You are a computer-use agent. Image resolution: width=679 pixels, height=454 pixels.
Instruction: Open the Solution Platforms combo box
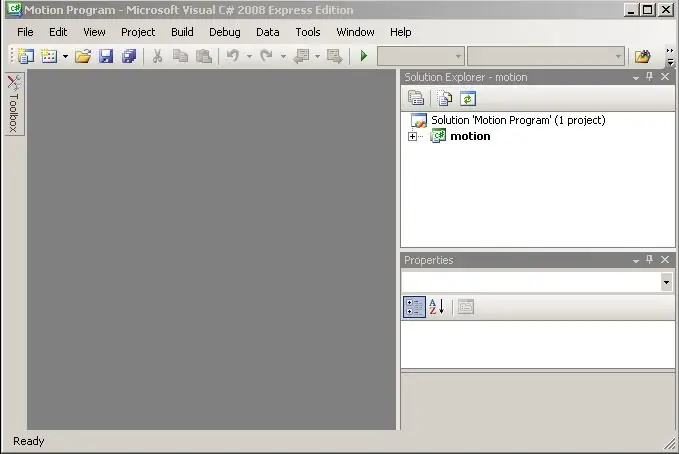click(x=546, y=56)
